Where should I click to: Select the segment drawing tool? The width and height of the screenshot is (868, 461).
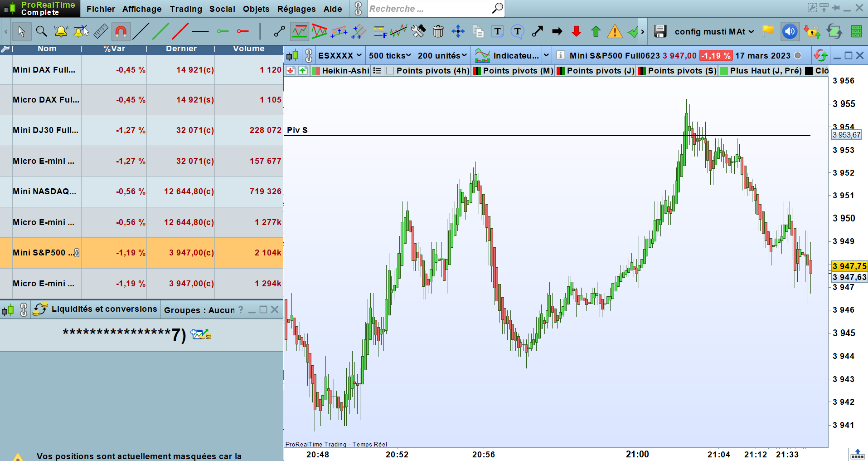tap(280, 31)
